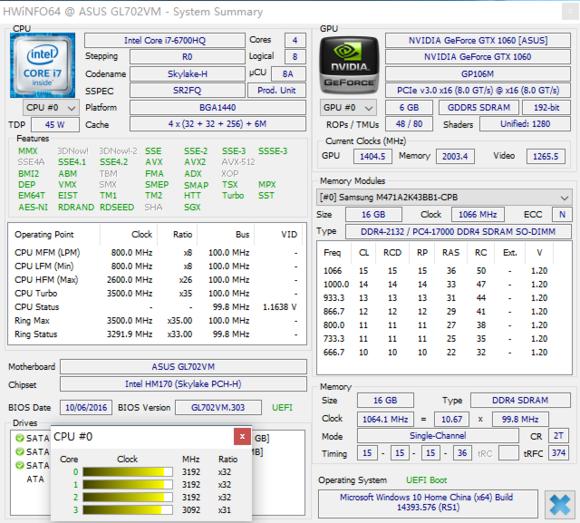
Task: Click the tRFC value 374
Action: tap(559, 453)
